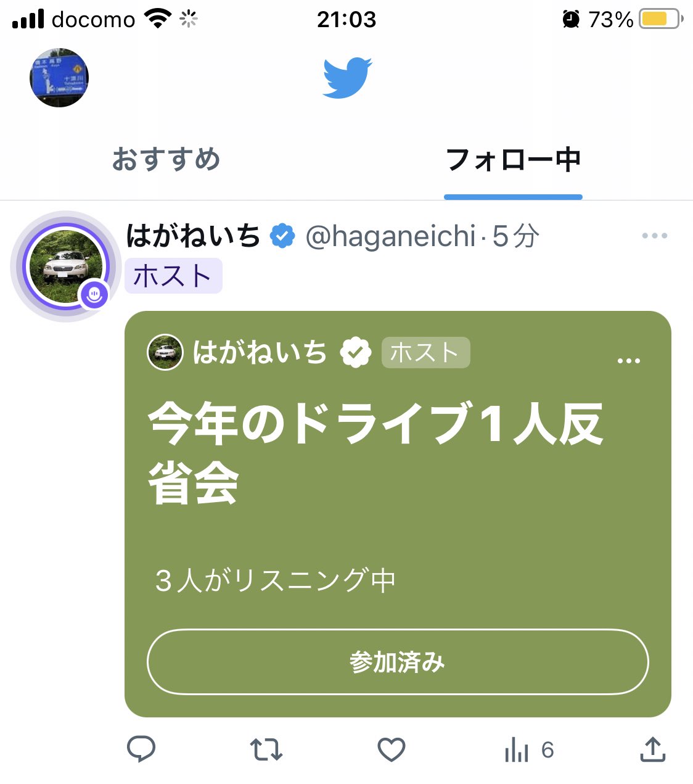Select the フォロー中 tab
The height and width of the screenshot is (784, 693).
click(x=513, y=159)
